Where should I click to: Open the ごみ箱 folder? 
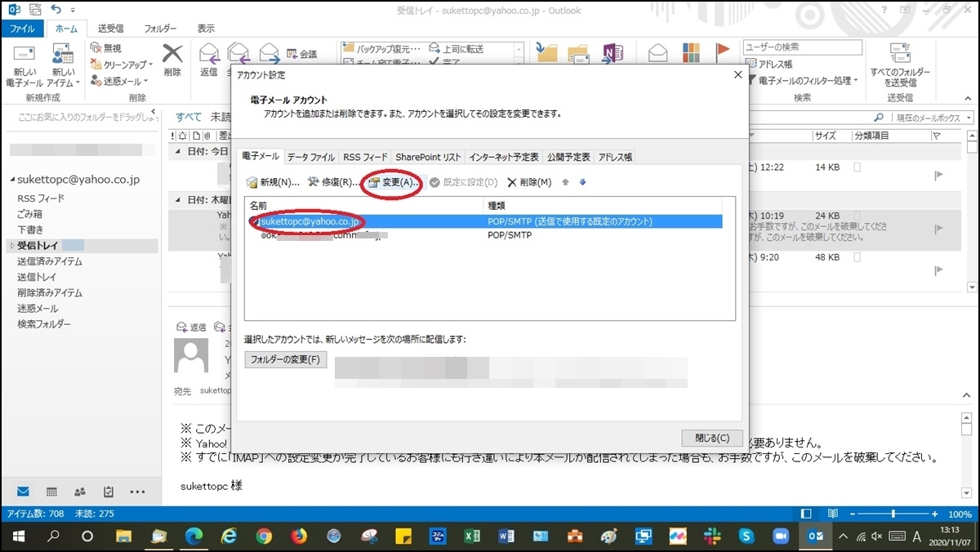(30, 214)
